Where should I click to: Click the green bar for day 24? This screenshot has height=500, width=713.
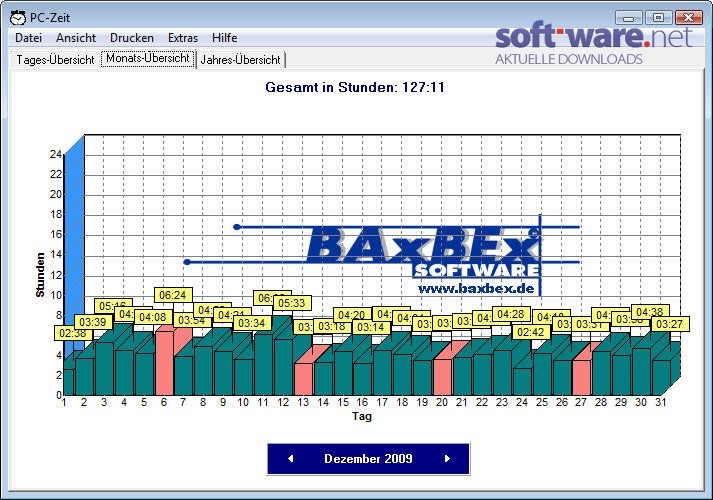point(522,381)
